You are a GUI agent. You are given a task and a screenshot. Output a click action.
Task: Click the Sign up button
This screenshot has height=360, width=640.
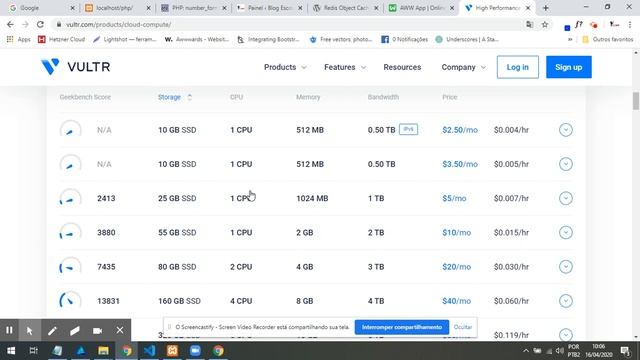(x=569, y=67)
